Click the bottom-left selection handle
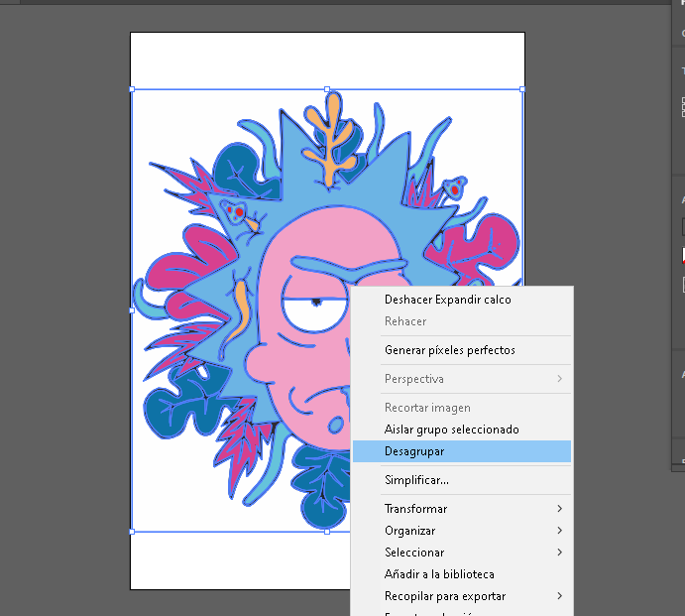This screenshot has width=685, height=616. click(133, 532)
